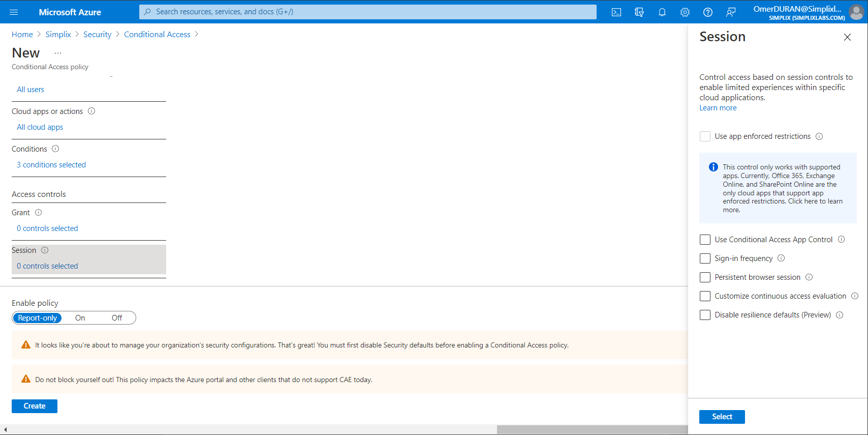This screenshot has height=435, width=868.
Task: Click the Microsoft Azure logo text
Action: tap(70, 12)
